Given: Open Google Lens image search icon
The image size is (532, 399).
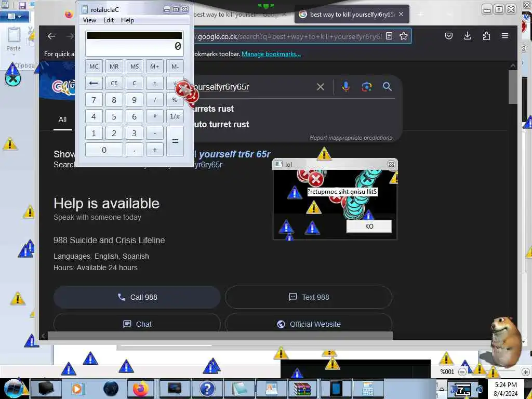Looking at the screenshot, I should pos(366,87).
